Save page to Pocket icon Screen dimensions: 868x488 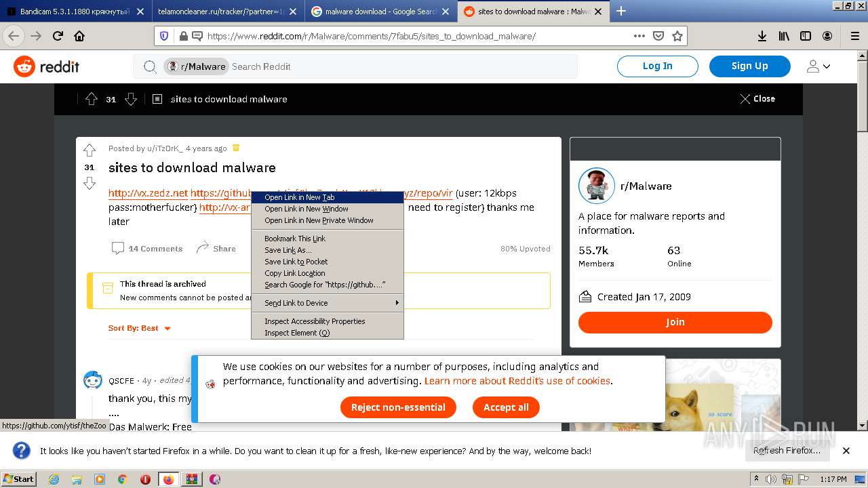click(658, 36)
